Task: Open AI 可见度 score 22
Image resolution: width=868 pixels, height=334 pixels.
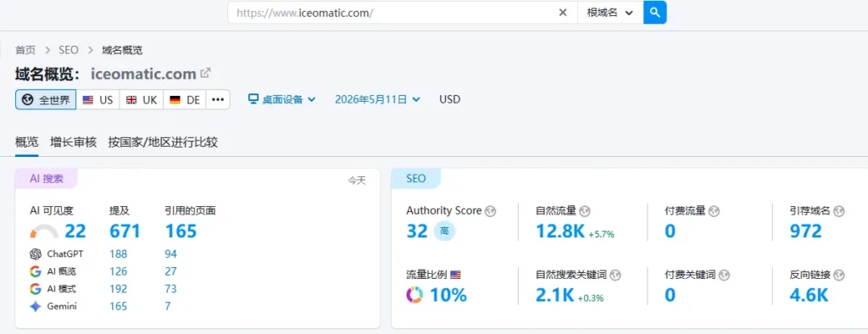Action: [x=75, y=231]
